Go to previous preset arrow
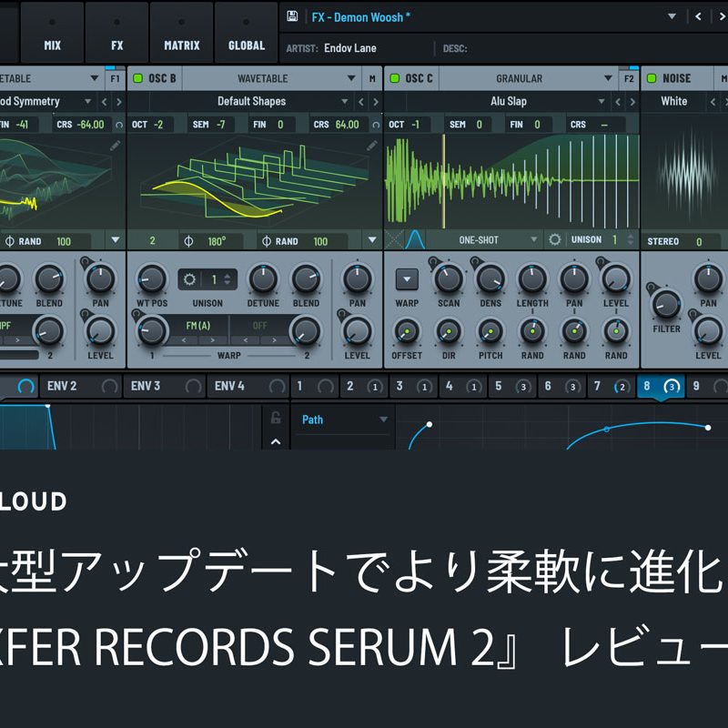Image resolution: width=728 pixels, height=728 pixels. pos(698,16)
